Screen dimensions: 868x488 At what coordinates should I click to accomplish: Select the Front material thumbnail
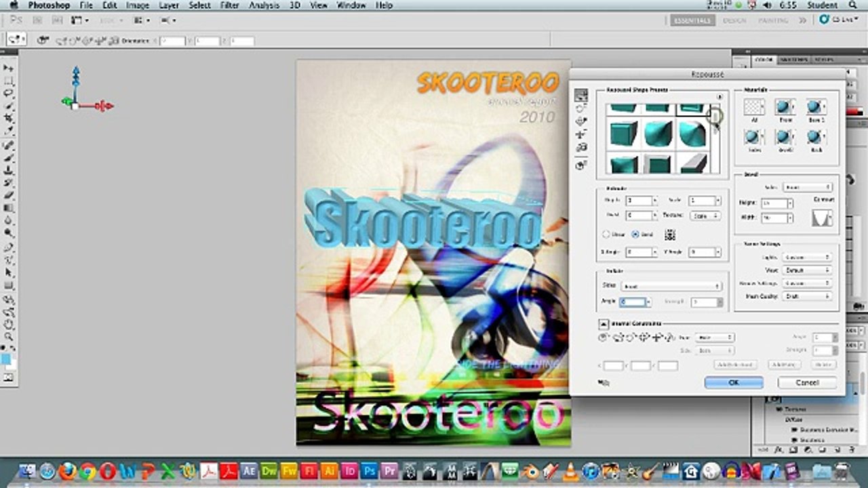coord(785,106)
